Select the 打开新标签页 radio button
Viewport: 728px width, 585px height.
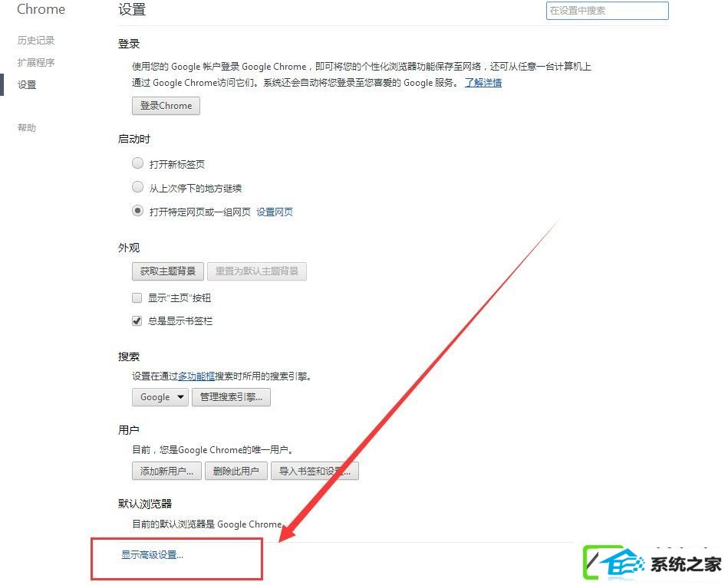[x=137, y=163]
